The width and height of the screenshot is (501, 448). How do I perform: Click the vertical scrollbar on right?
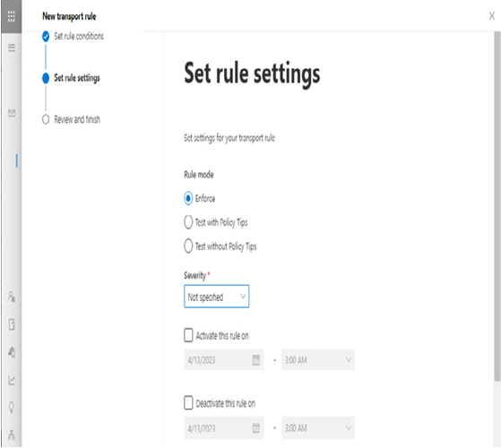(497, 206)
